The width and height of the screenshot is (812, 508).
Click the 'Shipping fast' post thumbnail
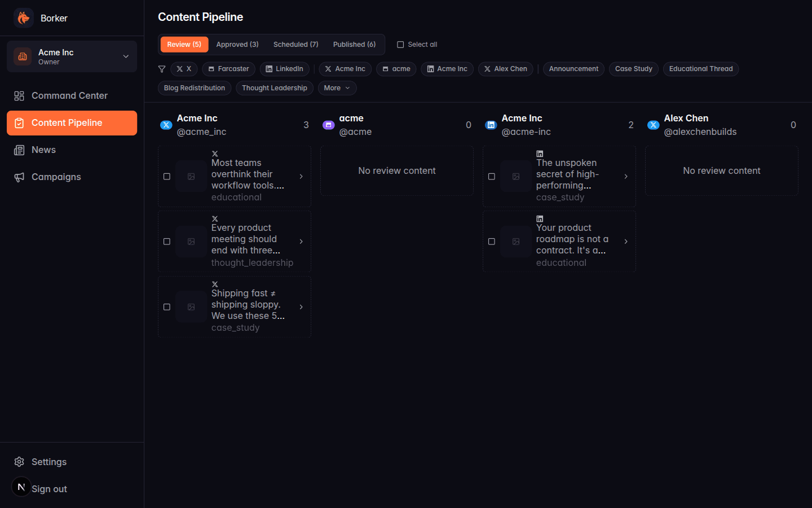191,306
